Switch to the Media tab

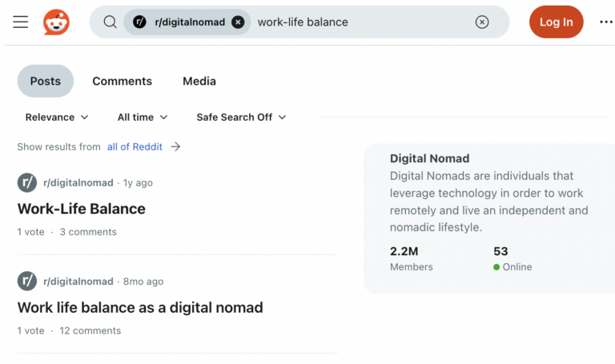(x=199, y=81)
